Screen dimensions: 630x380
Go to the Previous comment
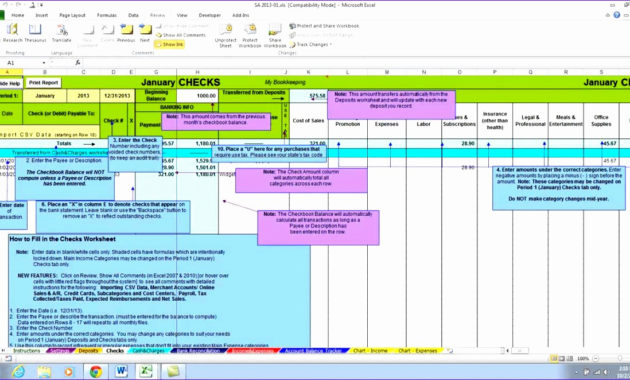[x=126, y=33]
